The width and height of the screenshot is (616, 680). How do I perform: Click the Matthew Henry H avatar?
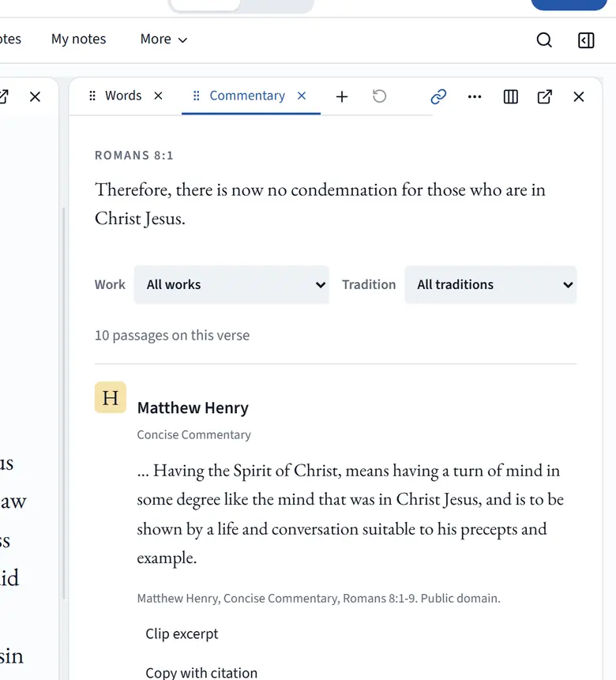[111, 397]
